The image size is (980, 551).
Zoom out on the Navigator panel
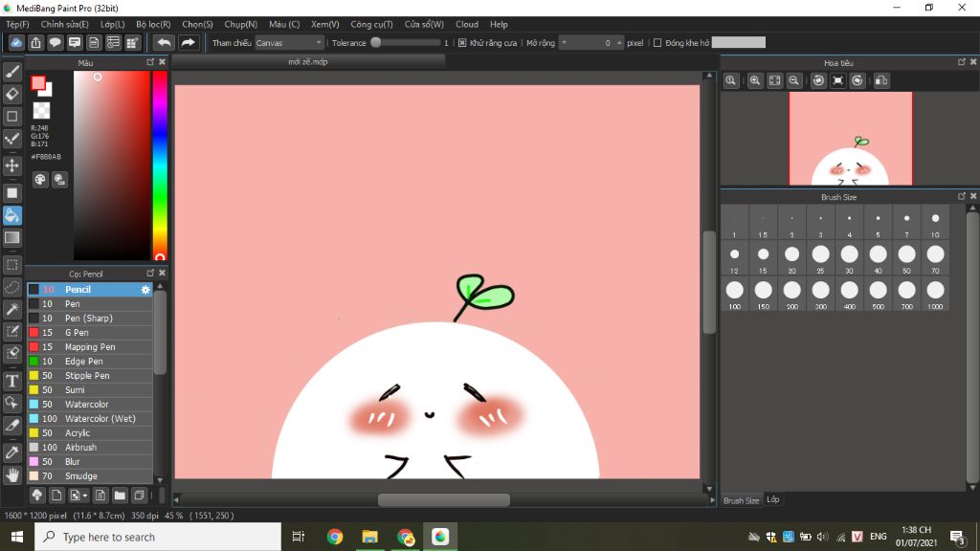pos(793,80)
